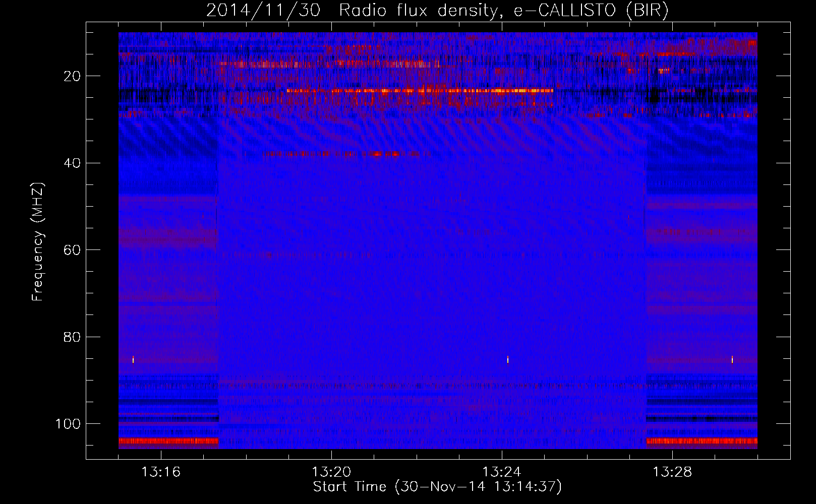Click the 100 MHz frequency tick label
This screenshot has width=816, height=504.
68,424
